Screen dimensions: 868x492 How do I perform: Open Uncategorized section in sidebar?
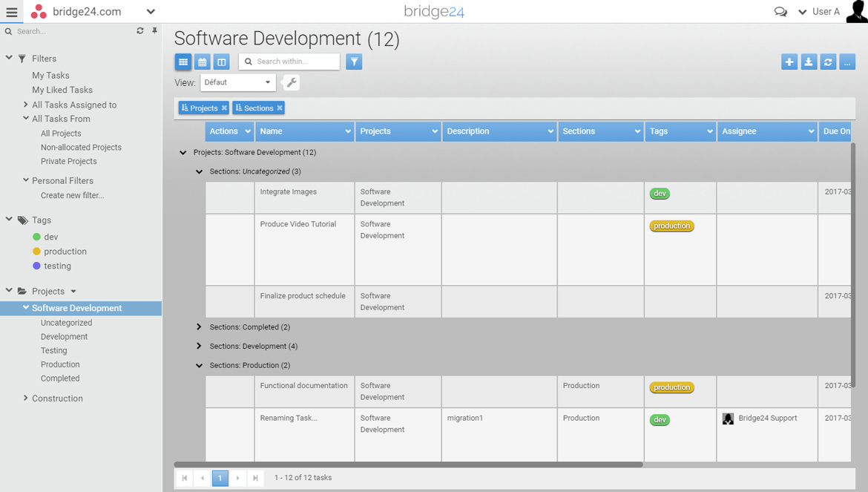(67, 323)
